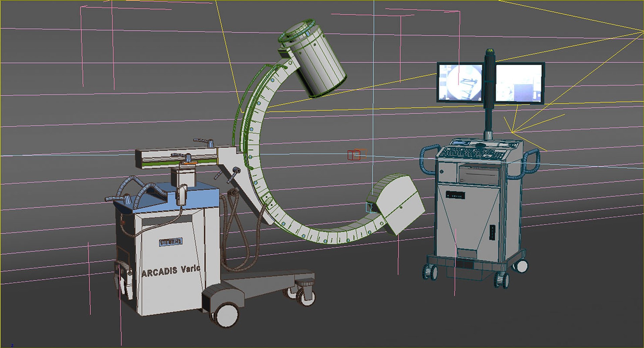Select the vertical switch strip on cart front
Viewport: 644px width, 348px height.
(492, 232)
